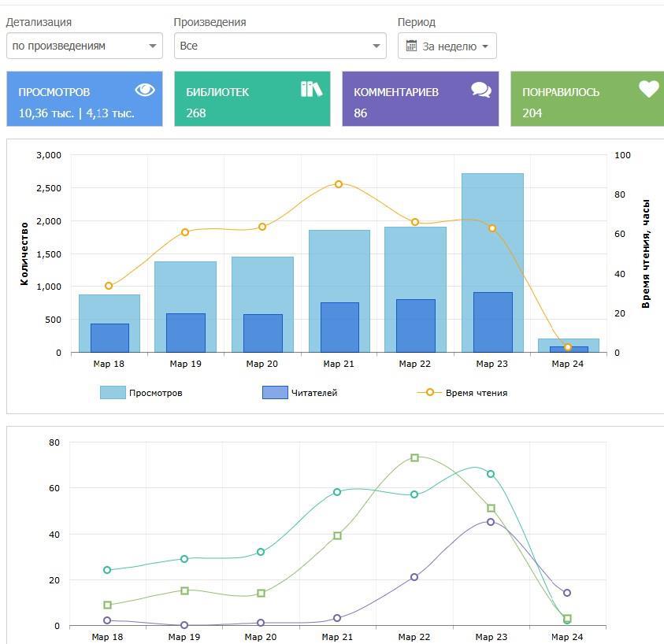
Task: Click the heart icon on Понравилось card
Action: coord(648,90)
